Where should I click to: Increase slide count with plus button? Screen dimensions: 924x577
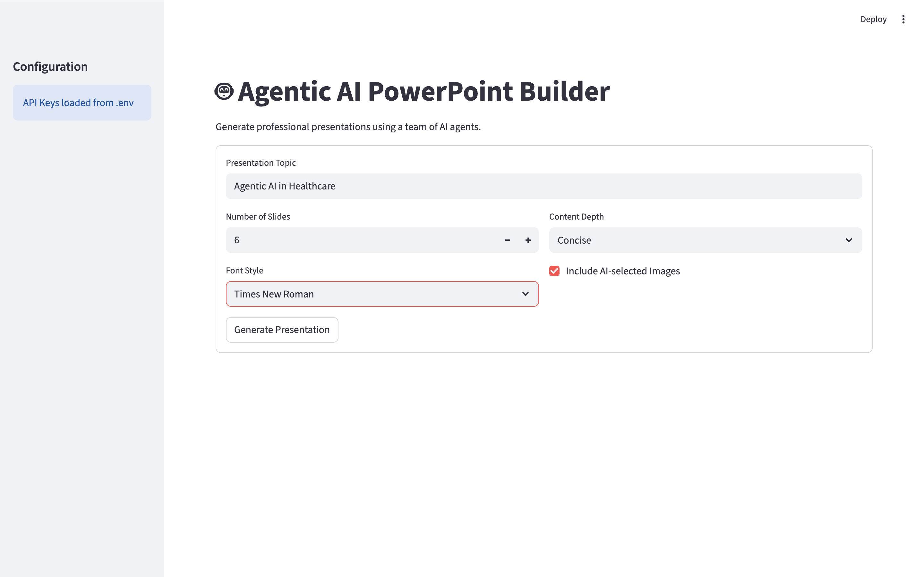pyautogui.click(x=528, y=240)
